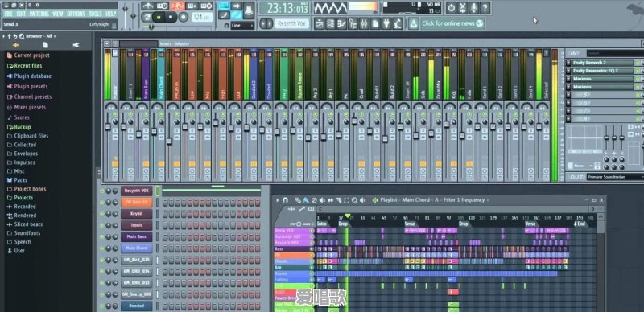Viewport: 644px width, 312px height.
Task: Disable the Fruity Reeverb 2 effect slot LED
Action: (638, 63)
